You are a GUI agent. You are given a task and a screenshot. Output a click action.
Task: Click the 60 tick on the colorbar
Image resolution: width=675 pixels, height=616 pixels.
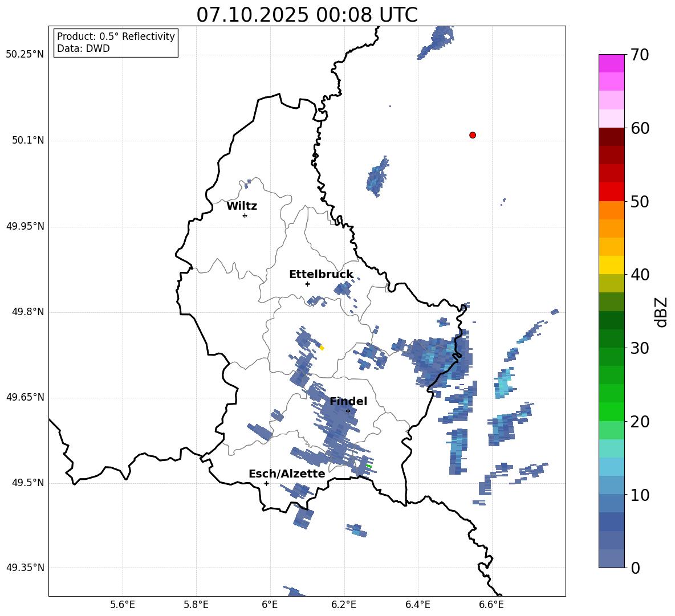[x=640, y=128]
